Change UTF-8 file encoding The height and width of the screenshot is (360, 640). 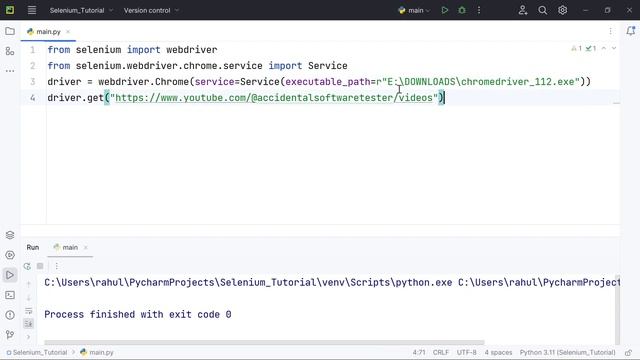click(x=467, y=352)
